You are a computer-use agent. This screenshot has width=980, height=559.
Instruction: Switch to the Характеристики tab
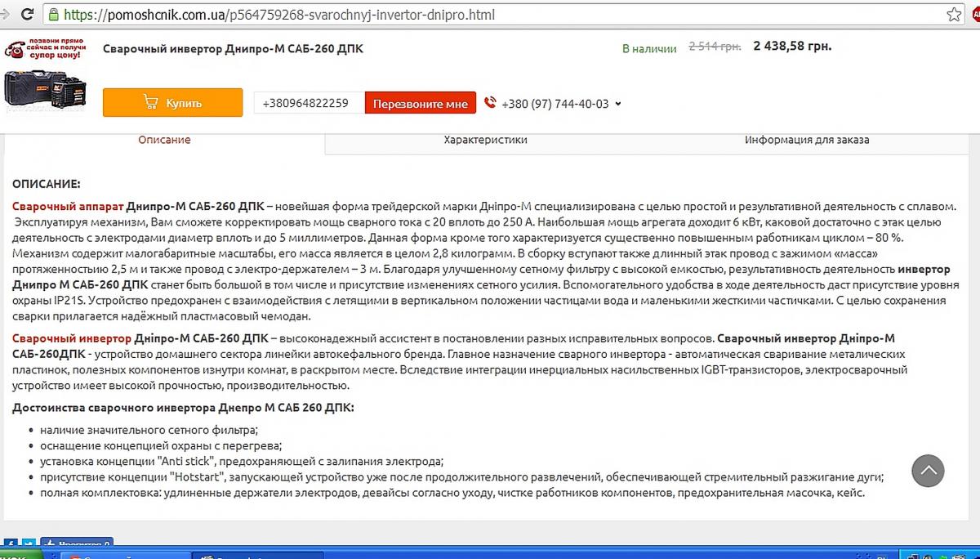pos(485,140)
